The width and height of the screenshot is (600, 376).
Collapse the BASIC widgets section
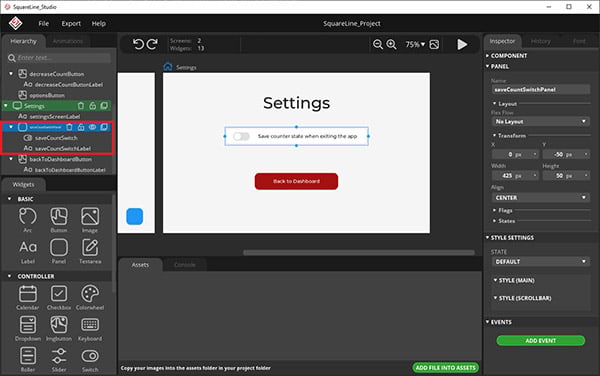10,199
